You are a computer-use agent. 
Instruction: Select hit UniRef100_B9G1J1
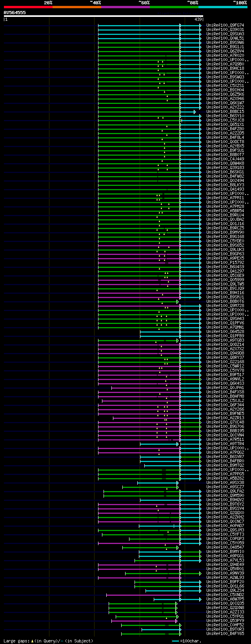tap(225, 47)
